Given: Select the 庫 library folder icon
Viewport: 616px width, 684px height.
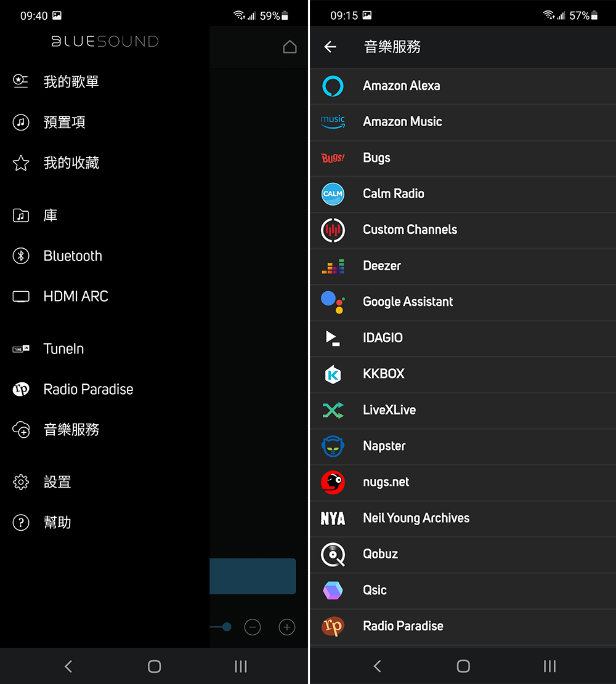Looking at the screenshot, I should click(20, 215).
